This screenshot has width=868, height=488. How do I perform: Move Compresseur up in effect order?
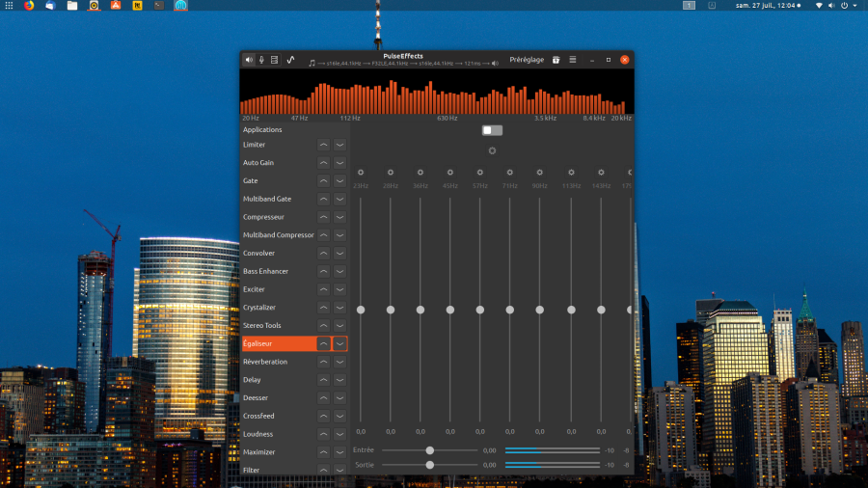[323, 217]
